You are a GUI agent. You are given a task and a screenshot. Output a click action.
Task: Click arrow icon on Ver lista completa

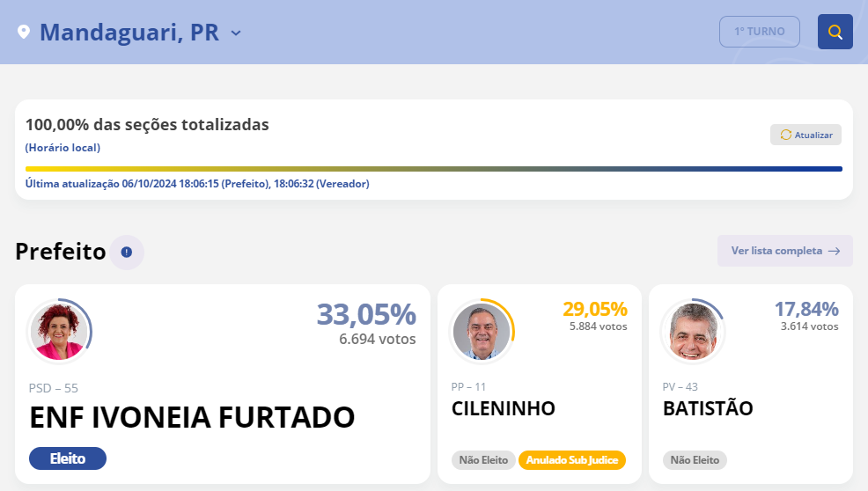pyautogui.click(x=834, y=251)
